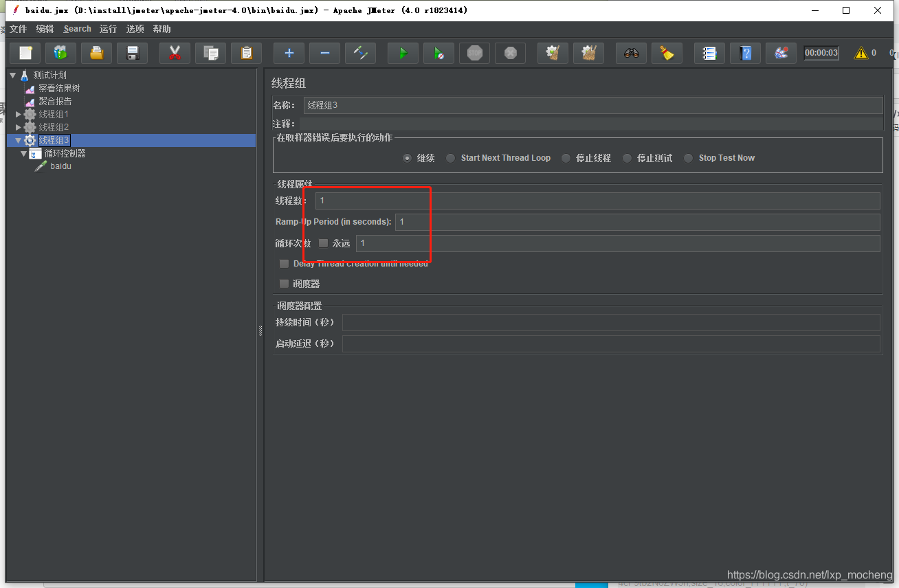Expand the 线程组1 tree arrow
This screenshot has width=899, height=588.
click(19, 114)
